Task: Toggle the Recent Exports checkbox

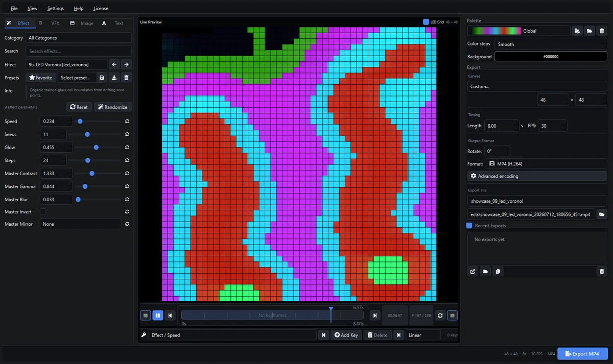Action: (x=469, y=226)
